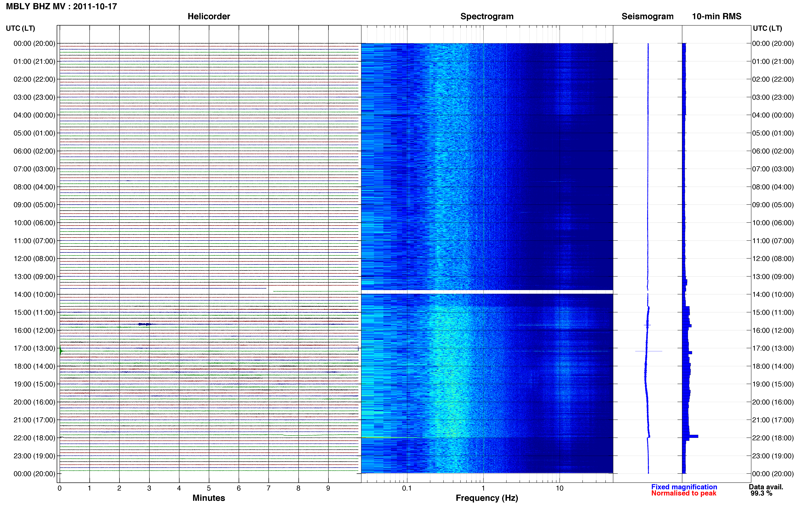Click '04:00 (00:00)' on the helicorder time axis

[34, 115]
